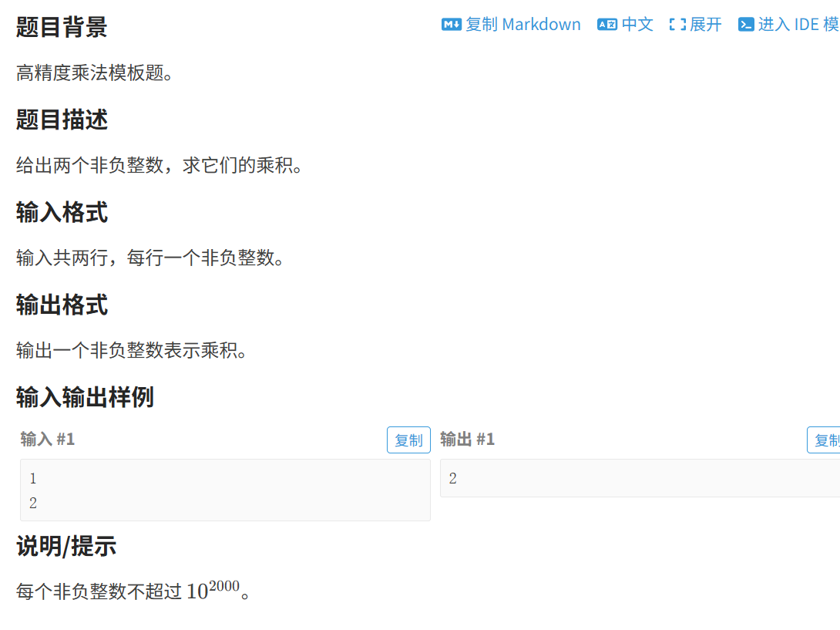Click the 输入 #1 label

click(x=47, y=439)
